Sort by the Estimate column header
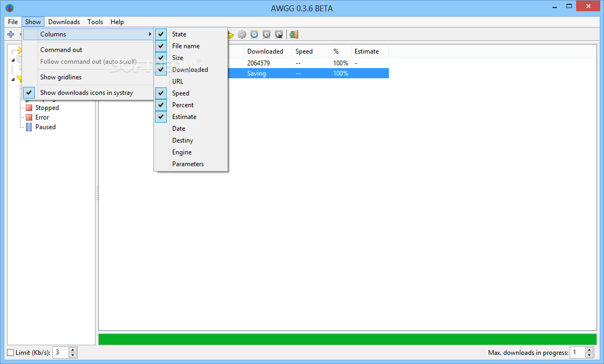This screenshot has height=364, width=604. tap(370, 51)
